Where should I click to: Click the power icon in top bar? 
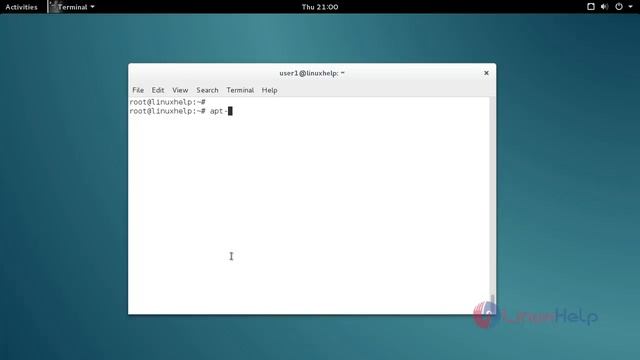[619, 7]
